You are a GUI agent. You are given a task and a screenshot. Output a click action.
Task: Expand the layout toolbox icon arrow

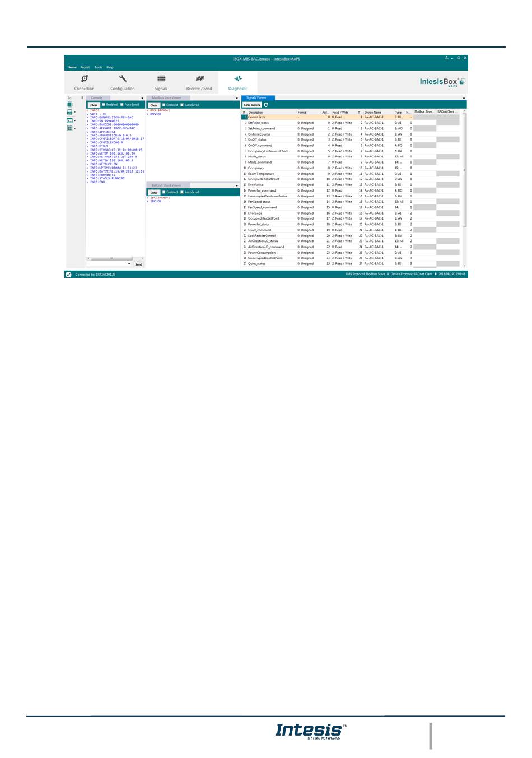click(x=75, y=128)
